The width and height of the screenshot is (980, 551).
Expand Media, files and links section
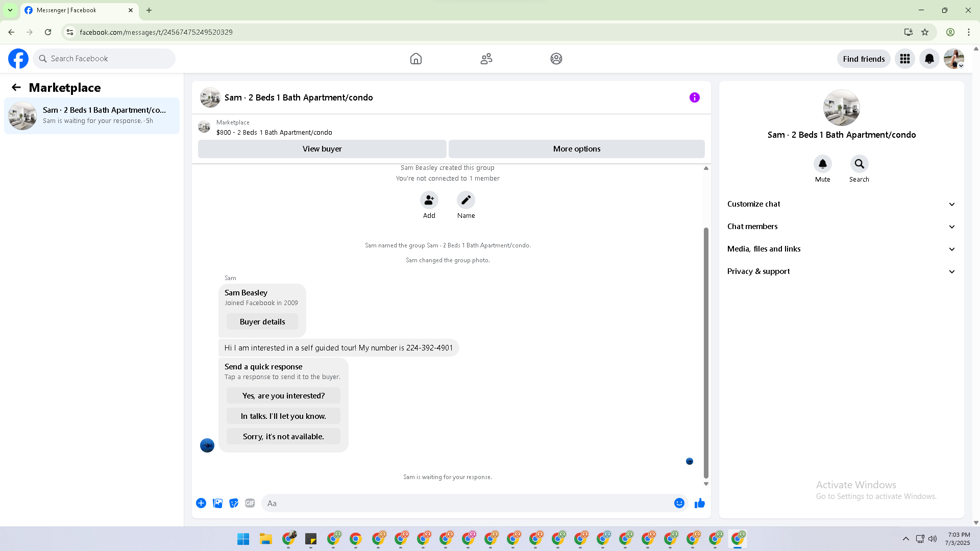coord(841,249)
